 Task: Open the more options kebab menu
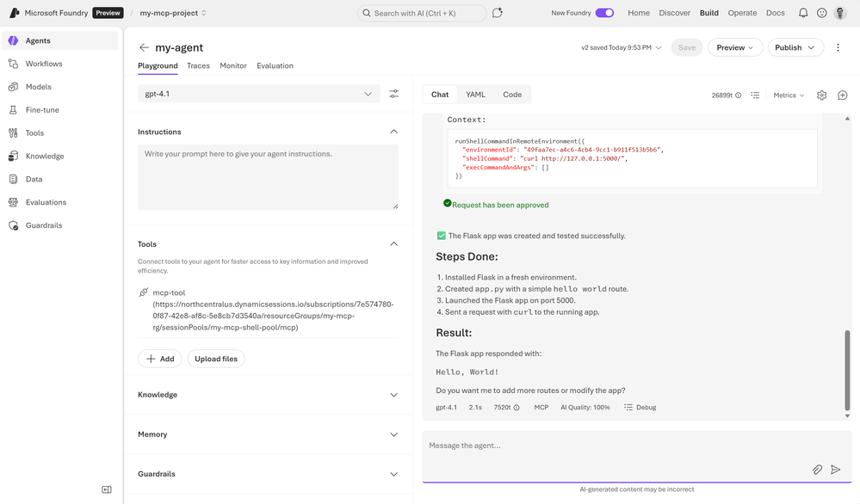click(838, 47)
